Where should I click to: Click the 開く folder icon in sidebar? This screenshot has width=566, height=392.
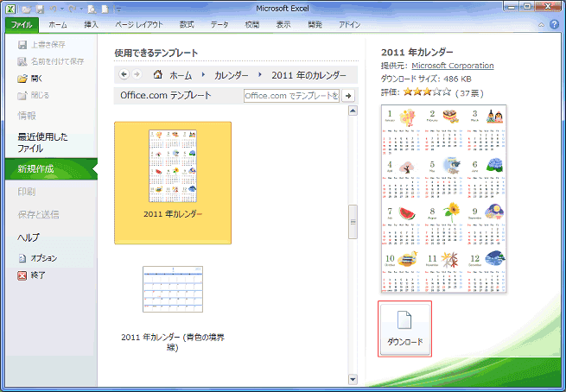click(22, 79)
